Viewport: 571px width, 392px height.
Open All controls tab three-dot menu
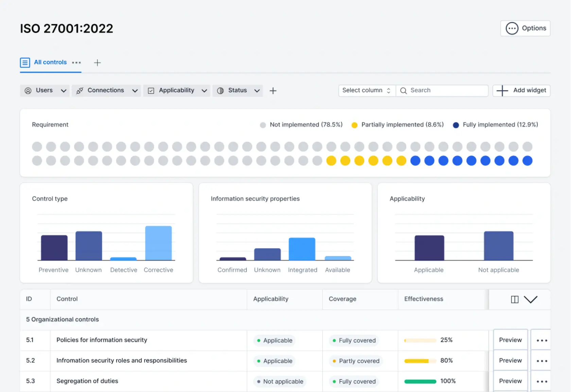[x=76, y=63]
